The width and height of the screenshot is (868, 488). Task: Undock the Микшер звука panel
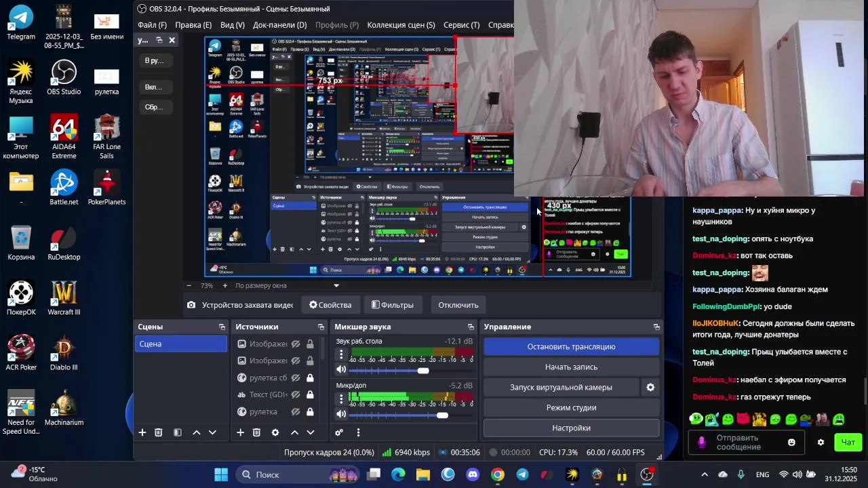click(x=471, y=327)
